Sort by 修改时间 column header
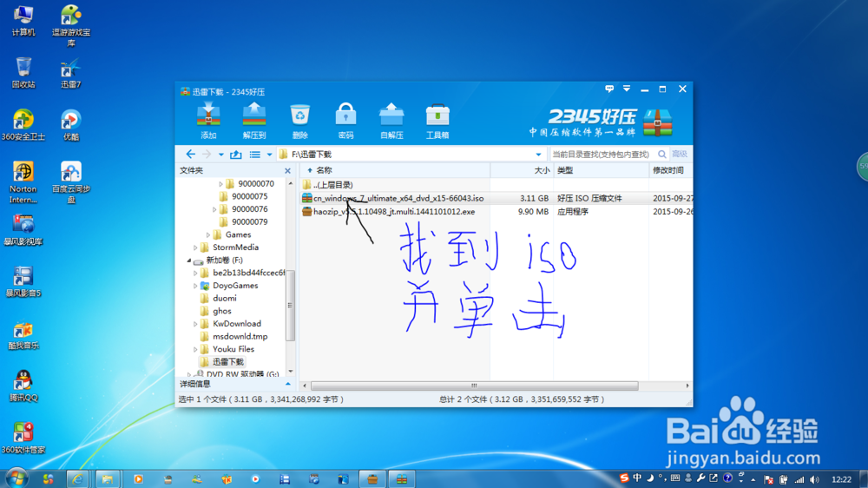The height and width of the screenshot is (488, 868). coord(670,170)
